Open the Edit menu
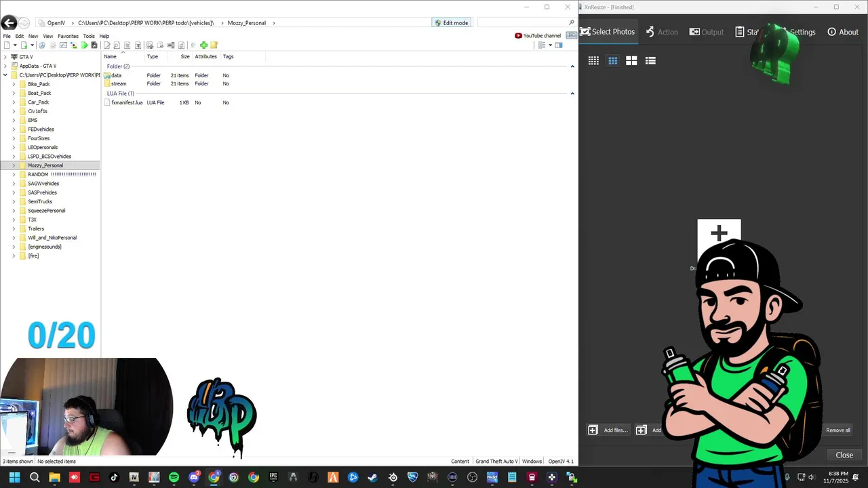868x488 pixels. point(20,36)
